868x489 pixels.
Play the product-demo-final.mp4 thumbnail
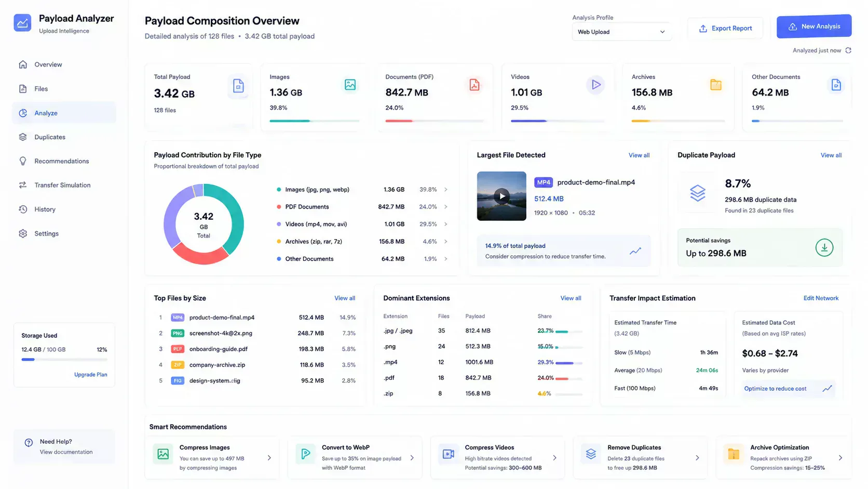pos(501,196)
